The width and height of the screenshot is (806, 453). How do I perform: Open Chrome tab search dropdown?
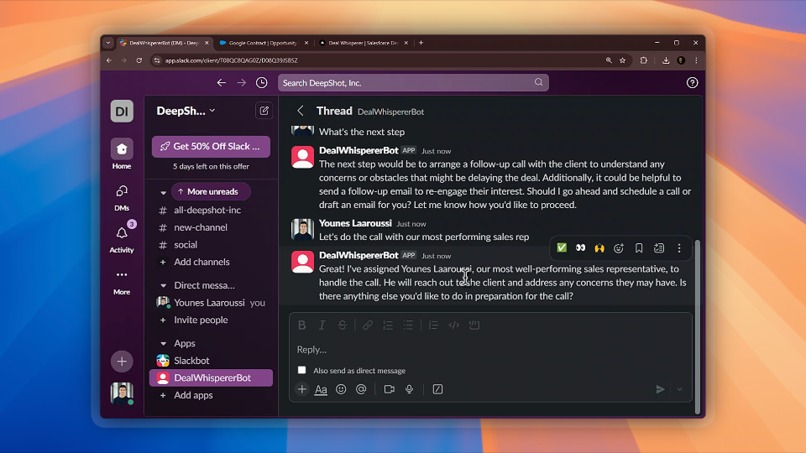pos(108,43)
